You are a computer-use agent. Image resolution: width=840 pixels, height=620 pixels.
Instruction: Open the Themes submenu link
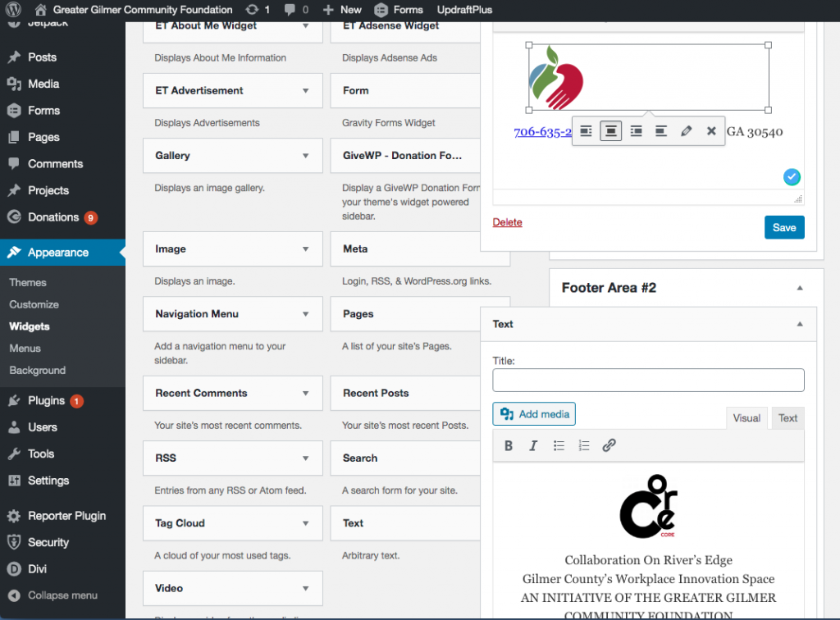pos(28,282)
